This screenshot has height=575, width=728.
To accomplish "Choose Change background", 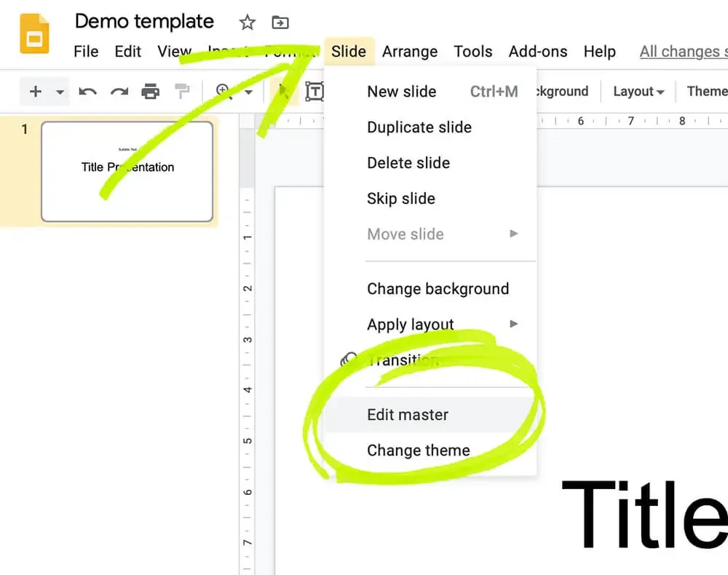I will click(430, 289).
